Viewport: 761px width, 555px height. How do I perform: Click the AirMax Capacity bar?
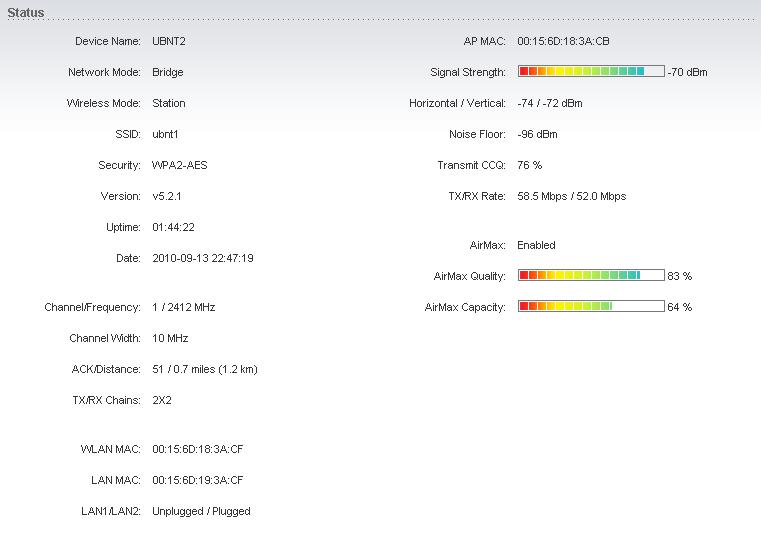591,306
